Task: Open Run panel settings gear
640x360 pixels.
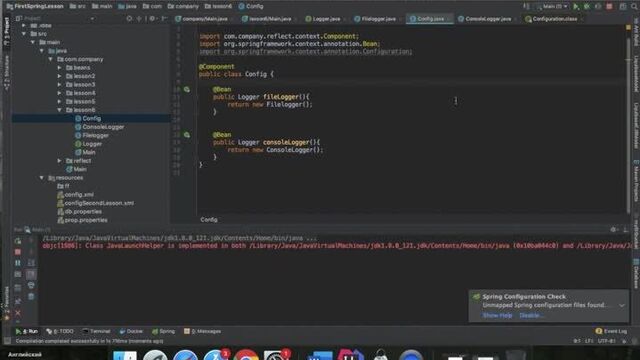Action: pyautogui.click(x=613, y=230)
